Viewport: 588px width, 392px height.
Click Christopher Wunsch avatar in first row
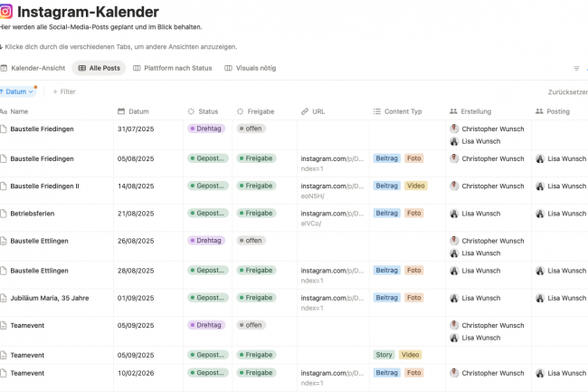454,129
